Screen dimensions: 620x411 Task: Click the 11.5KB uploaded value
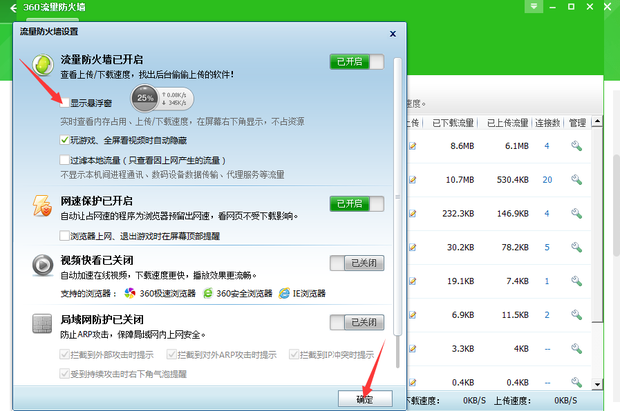click(x=515, y=315)
